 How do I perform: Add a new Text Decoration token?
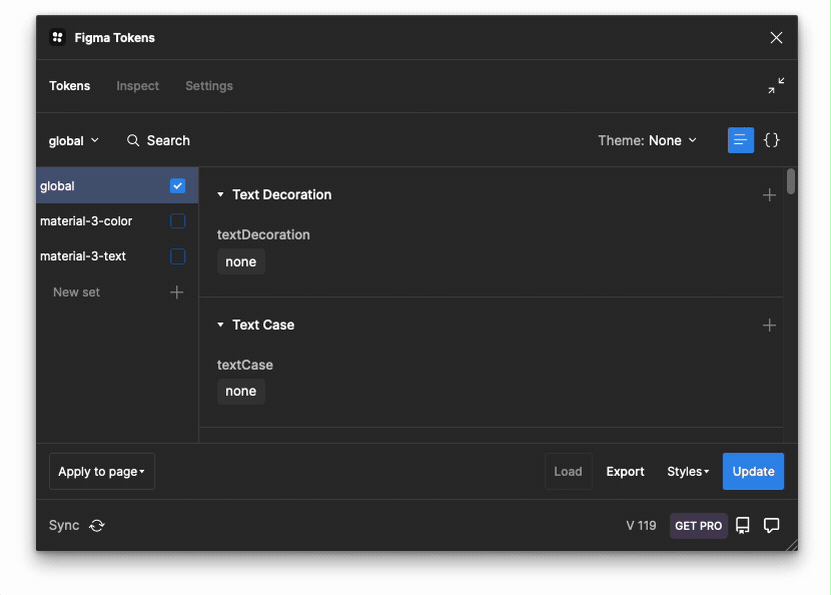(x=769, y=195)
